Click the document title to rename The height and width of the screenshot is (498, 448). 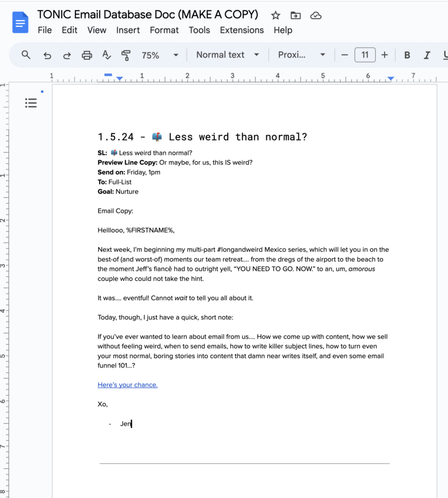pos(147,15)
